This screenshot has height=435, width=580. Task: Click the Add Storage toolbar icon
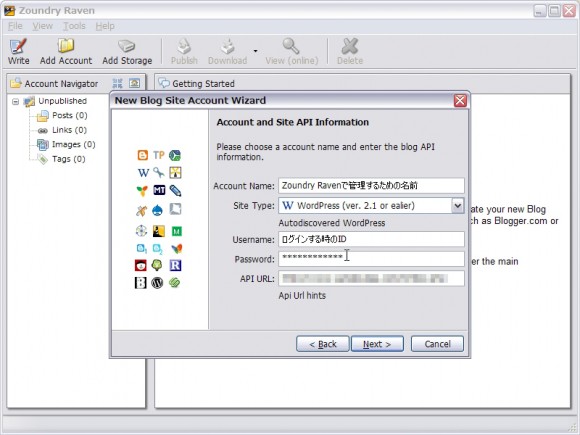pos(127,51)
